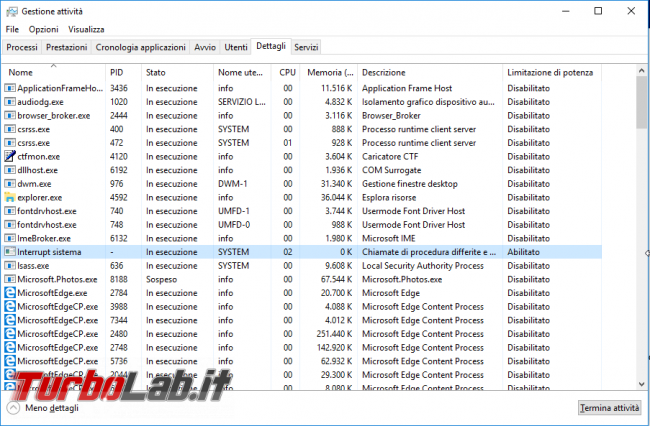Click the Gestione finestre desktop description
The width and height of the screenshot is (650, 426).
(x=410, y=184)
